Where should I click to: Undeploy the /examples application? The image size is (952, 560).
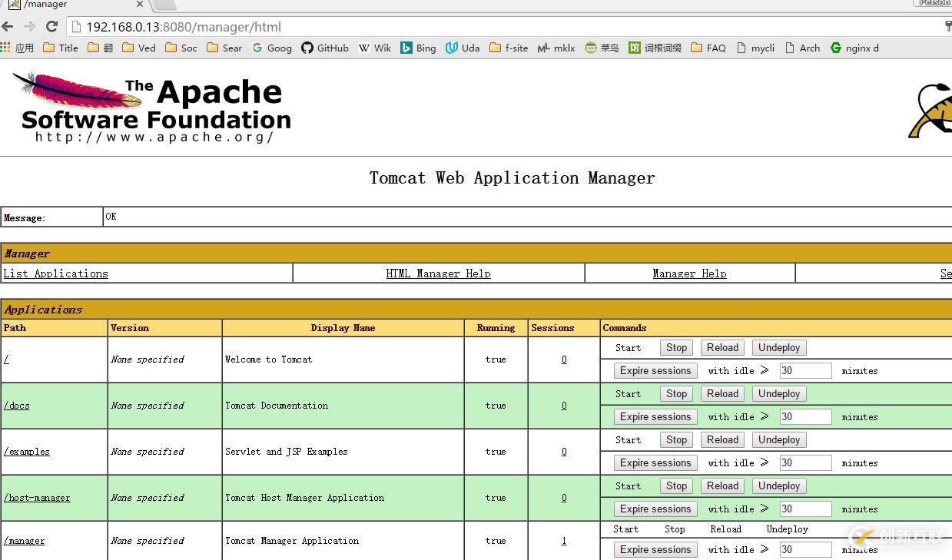(779, 440)
